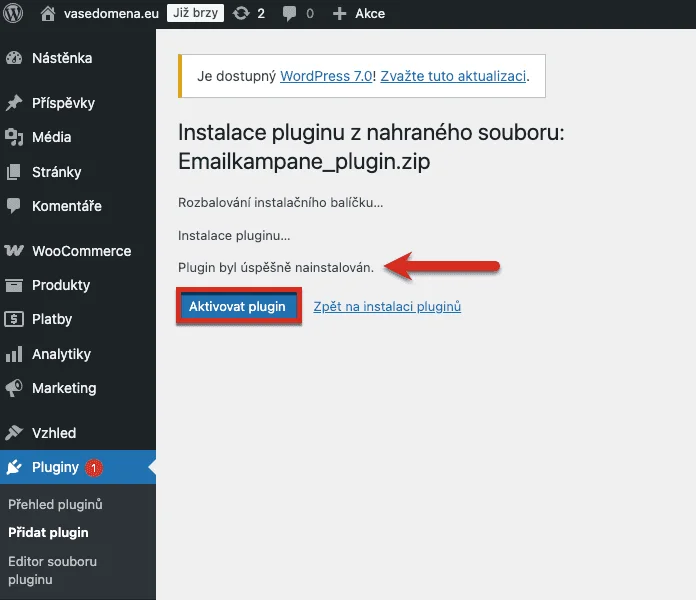696x600 pixels.
Task: Select Přidat plugin submenu item
Action: tap(48, 533)
